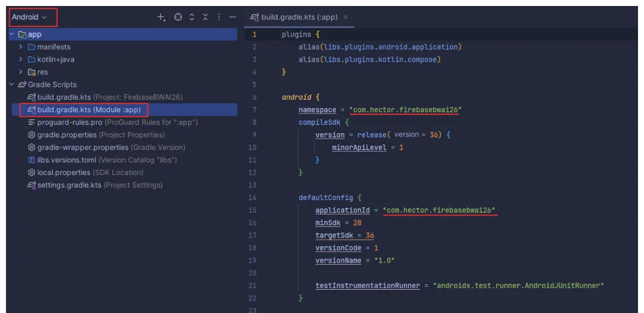Click testInstrumentationRunner on line 21
This screenshot has height=313, width=644.
(367, 285)
